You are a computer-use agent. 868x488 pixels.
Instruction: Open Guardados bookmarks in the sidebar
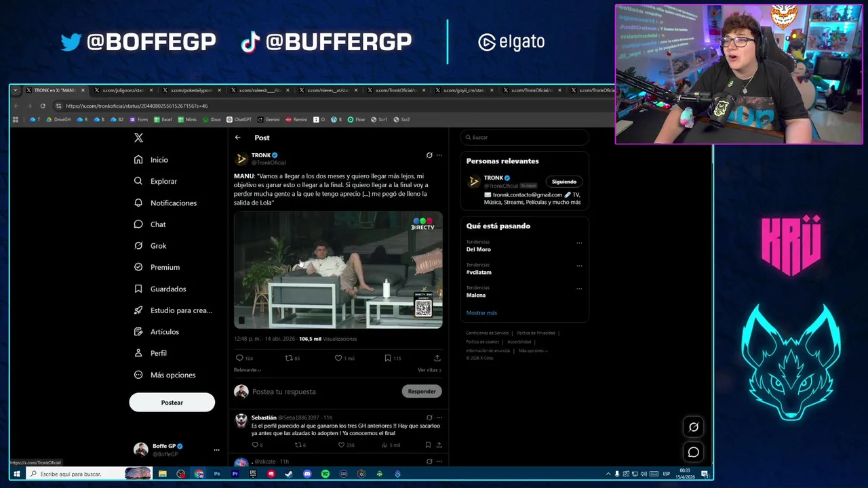160,289
